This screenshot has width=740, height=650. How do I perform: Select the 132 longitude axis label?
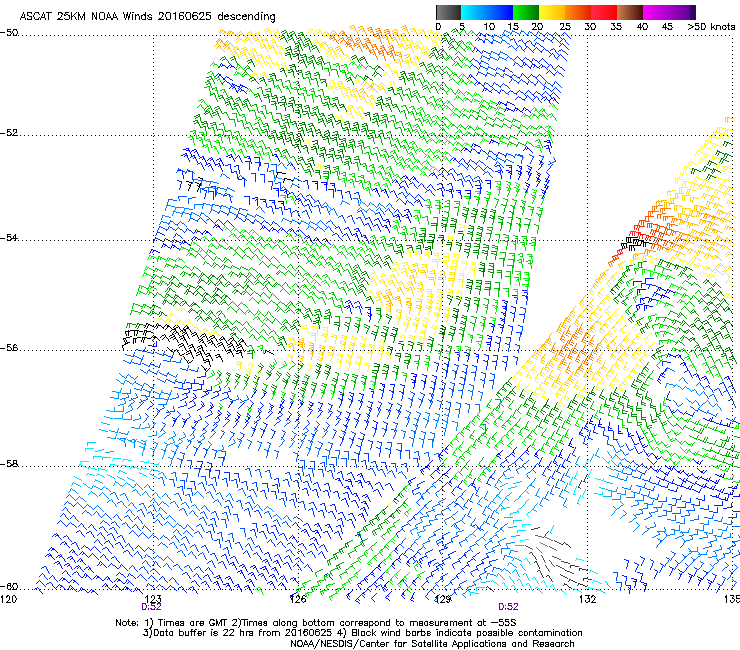point(587,599)
